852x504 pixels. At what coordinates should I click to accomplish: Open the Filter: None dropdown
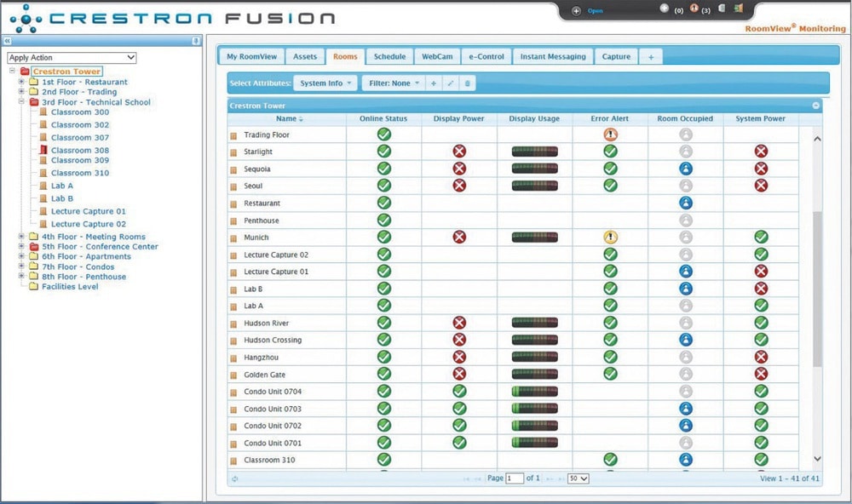click(x=394, y=83)
